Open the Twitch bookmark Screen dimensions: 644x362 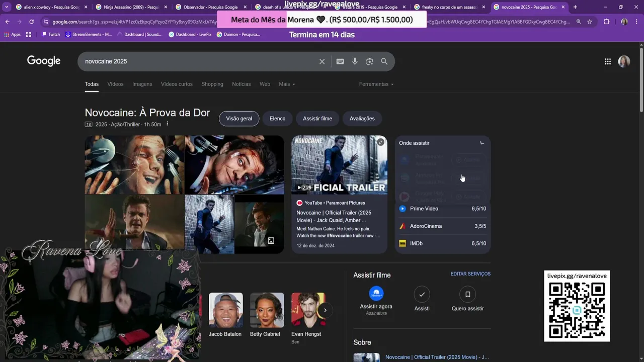click(x=51, y=34)
